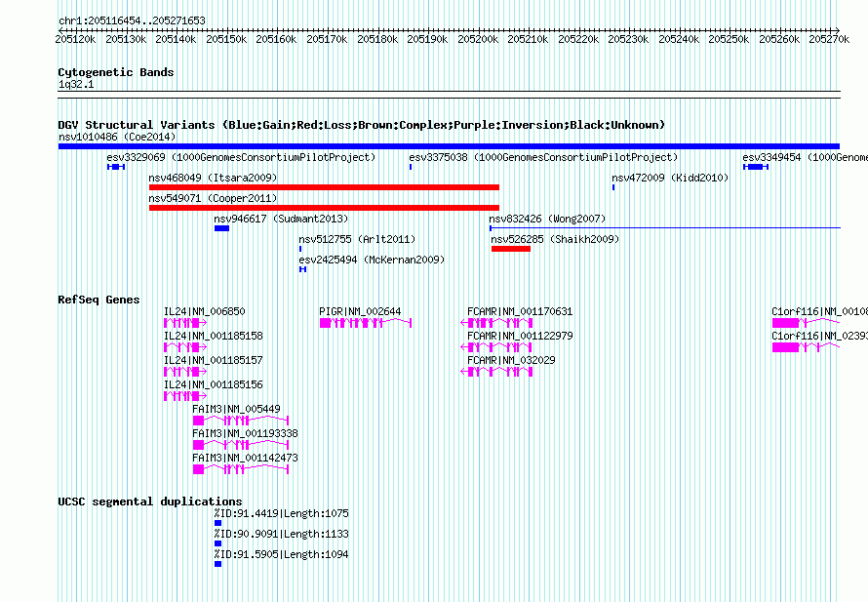The width and height of the screenshot is (868, 602).
Task: Click the %ID:91.4419|Length:1075 label
Action: point(281,513)
